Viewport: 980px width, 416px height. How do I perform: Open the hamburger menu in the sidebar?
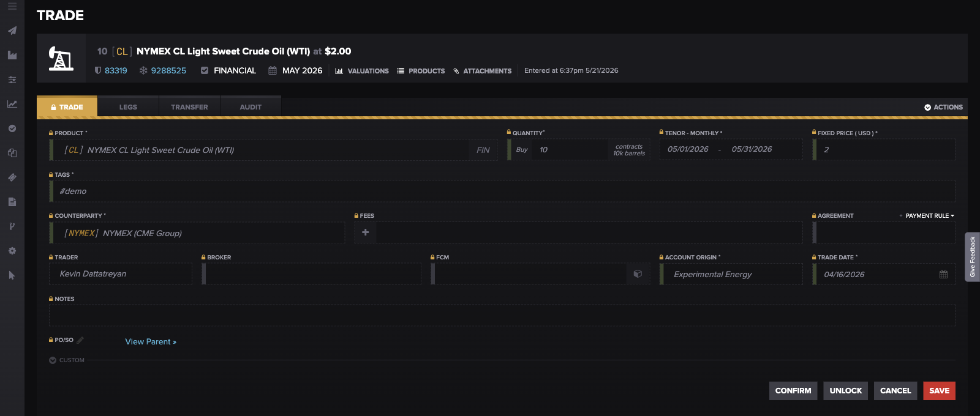[x=12, y=6]
